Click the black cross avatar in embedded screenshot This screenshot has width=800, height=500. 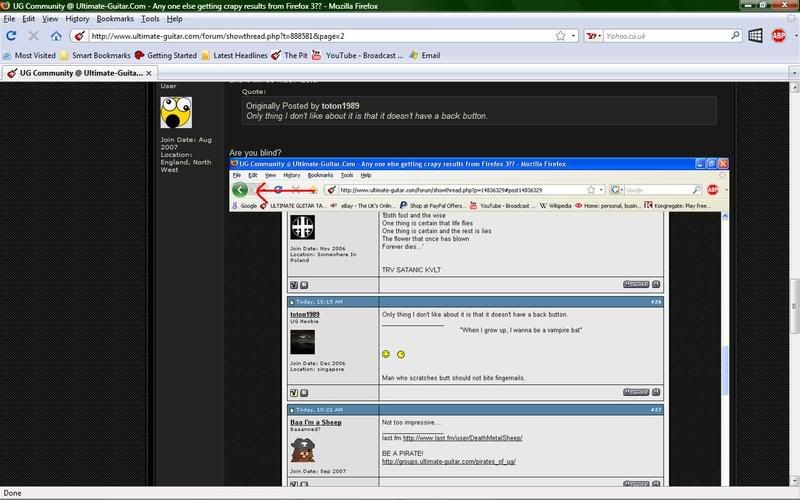(x=303, y=227)
